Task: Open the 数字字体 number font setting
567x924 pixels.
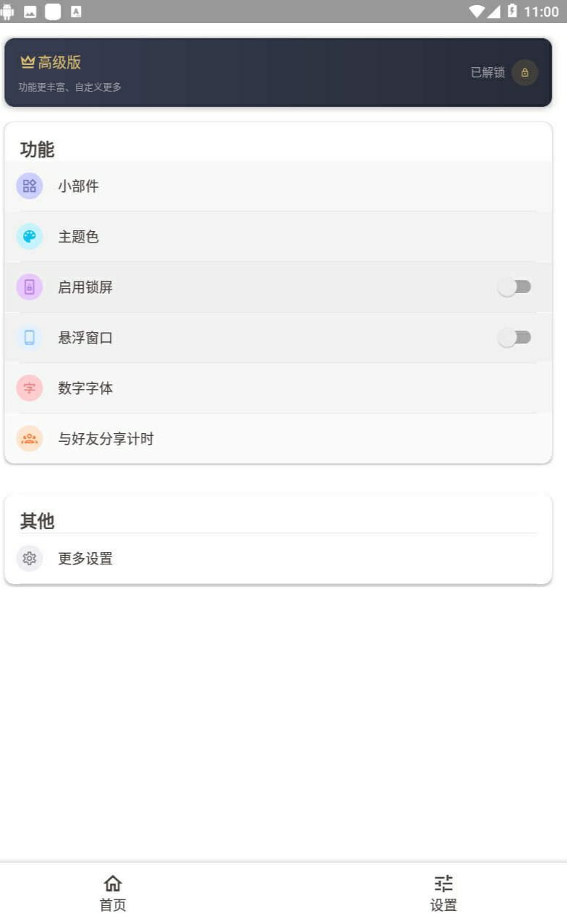Action: pos(86,388)
